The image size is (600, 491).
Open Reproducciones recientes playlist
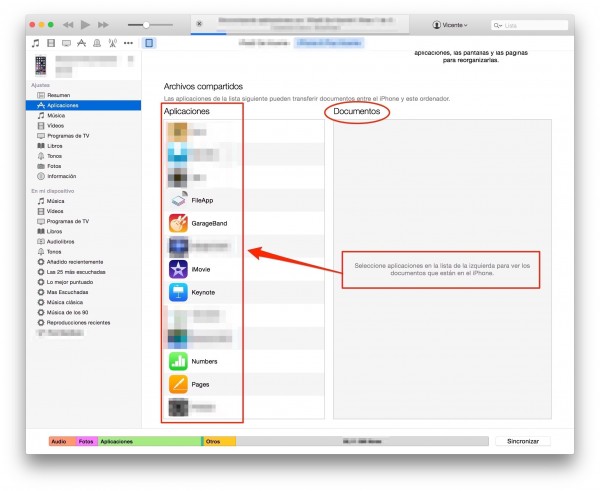point(83,323)
